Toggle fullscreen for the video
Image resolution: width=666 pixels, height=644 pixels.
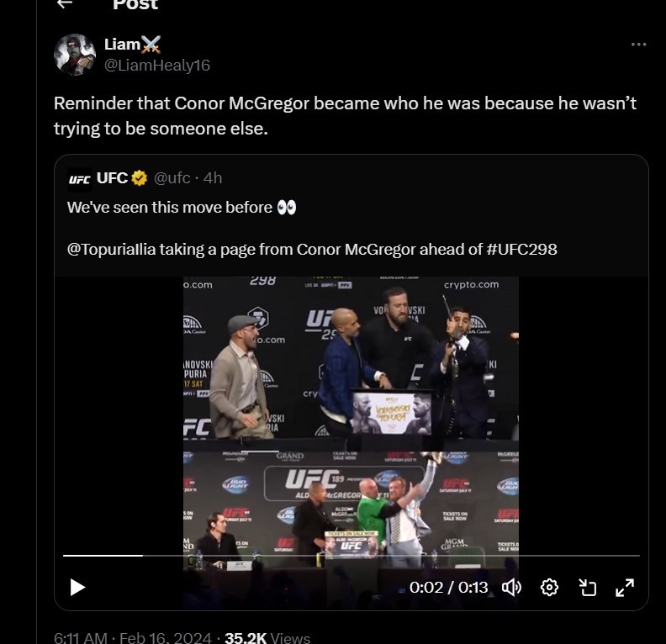pyautogui.click(x=625, y=587)
